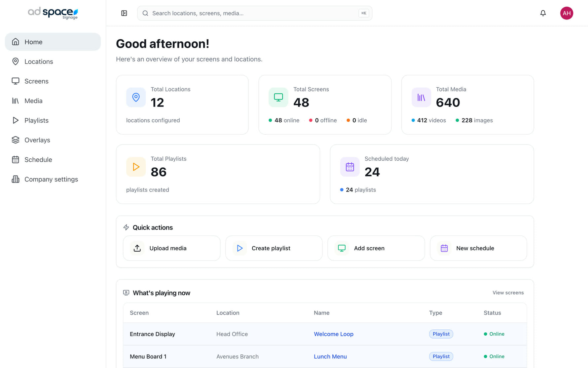The image size is (588, 368).
Task: Click the Status column header
Action: pos(492,313)
